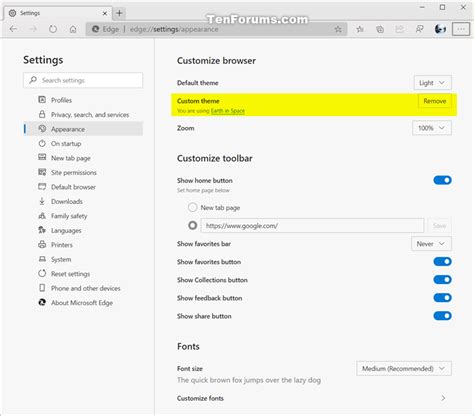Image resolution: width=474 pixels, height=416 pixels.
Task: Open the Settings and more ellipsis menu
Action: [461, 29]
